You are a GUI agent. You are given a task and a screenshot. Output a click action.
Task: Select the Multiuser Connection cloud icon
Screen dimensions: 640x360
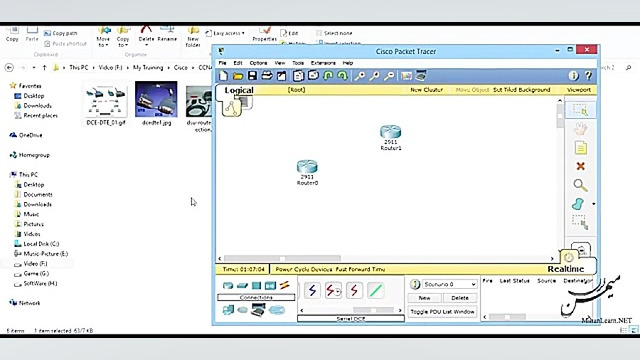(x=276, y=310)
